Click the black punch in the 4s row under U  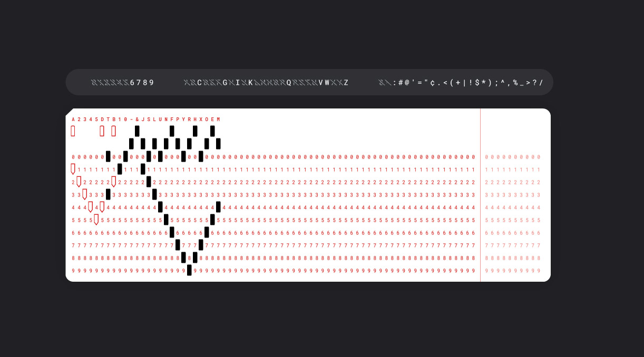[160, 207]
